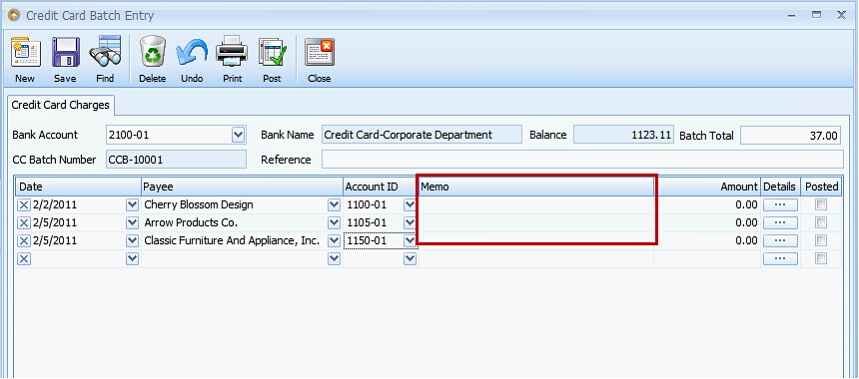Open Details button for Cherry Blossom Design
This screenshot has width=859, height=379.
[x=780, y=205]
